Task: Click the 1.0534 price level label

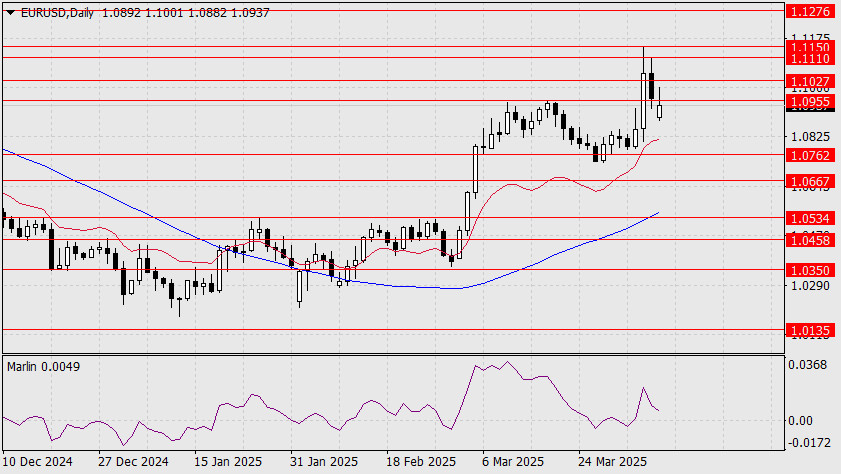Action: [810, 218]
